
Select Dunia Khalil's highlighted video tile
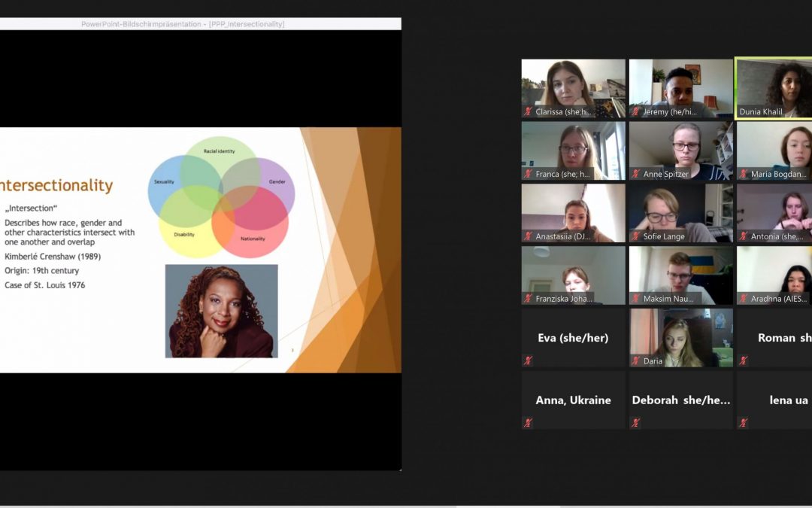click(x=774, y=87)
